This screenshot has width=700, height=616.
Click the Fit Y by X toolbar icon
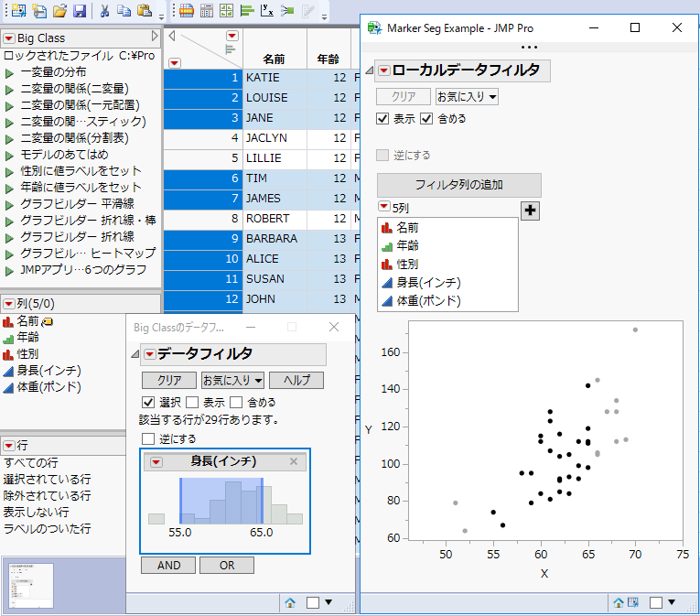267,11
